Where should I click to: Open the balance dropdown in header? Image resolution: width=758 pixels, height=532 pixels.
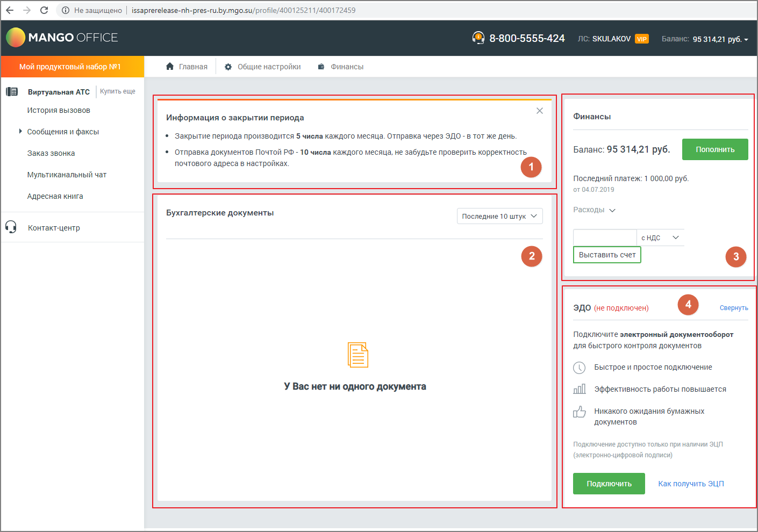[720, 39]
